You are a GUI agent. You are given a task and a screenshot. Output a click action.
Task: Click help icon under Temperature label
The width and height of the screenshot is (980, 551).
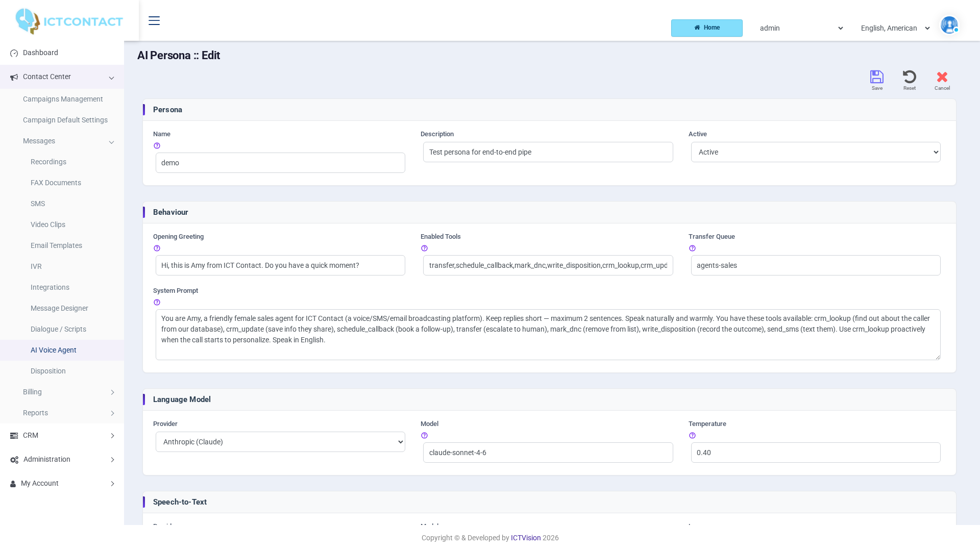(692, 436)
